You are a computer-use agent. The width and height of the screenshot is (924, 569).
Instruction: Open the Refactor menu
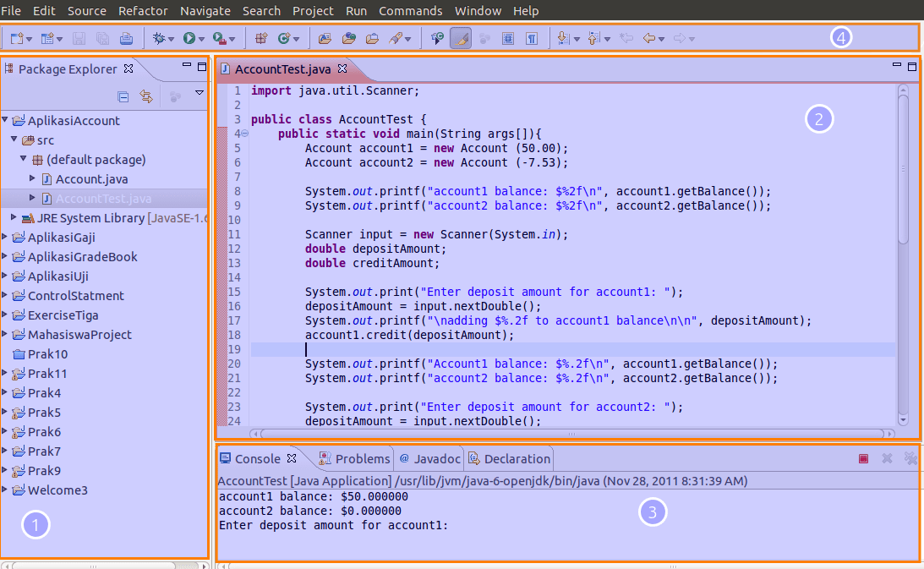(x=143, y=11)
